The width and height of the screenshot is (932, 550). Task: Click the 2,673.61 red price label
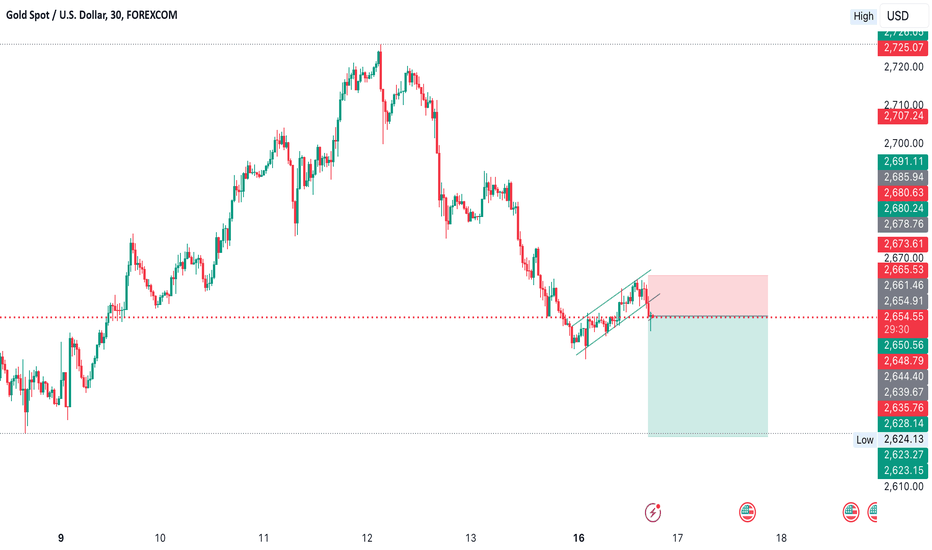pos(903,244)
